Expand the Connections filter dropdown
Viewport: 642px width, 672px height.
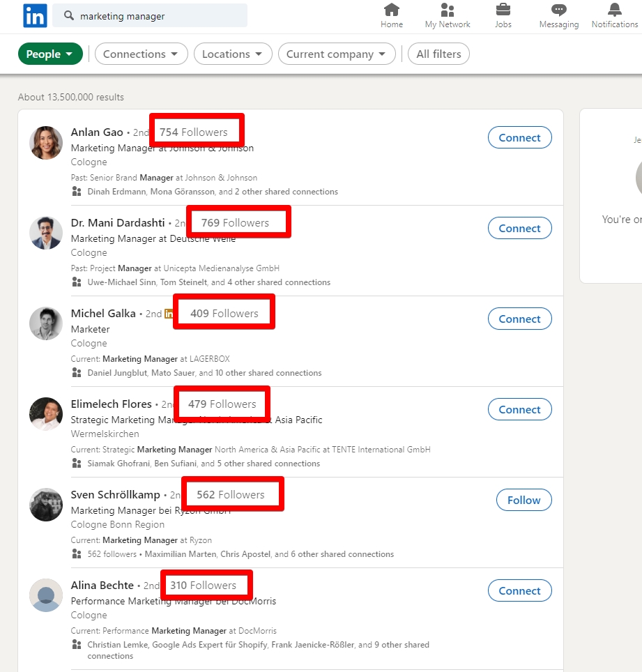(141, 54)
